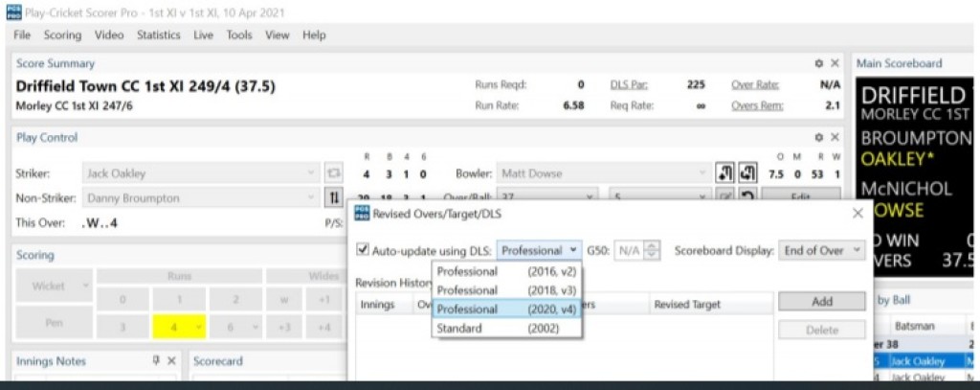
Task: Score 2 runs button
Action: (x=235, y=299)
